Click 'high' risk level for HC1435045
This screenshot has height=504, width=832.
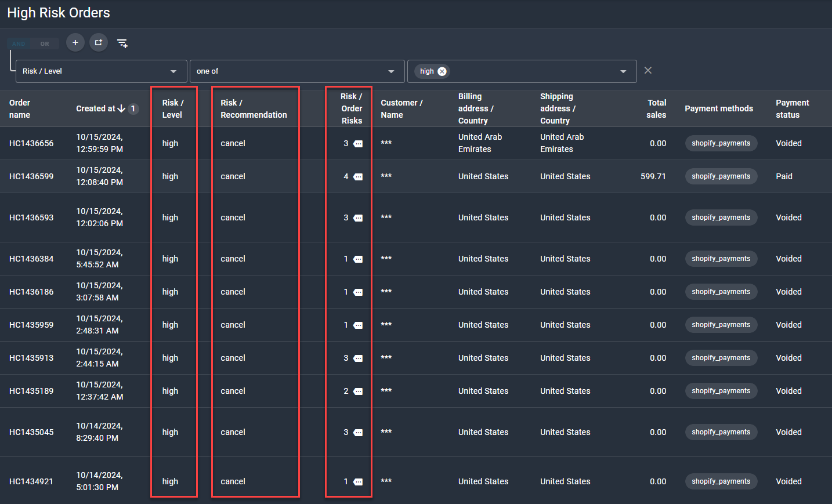tap(170, 432)
